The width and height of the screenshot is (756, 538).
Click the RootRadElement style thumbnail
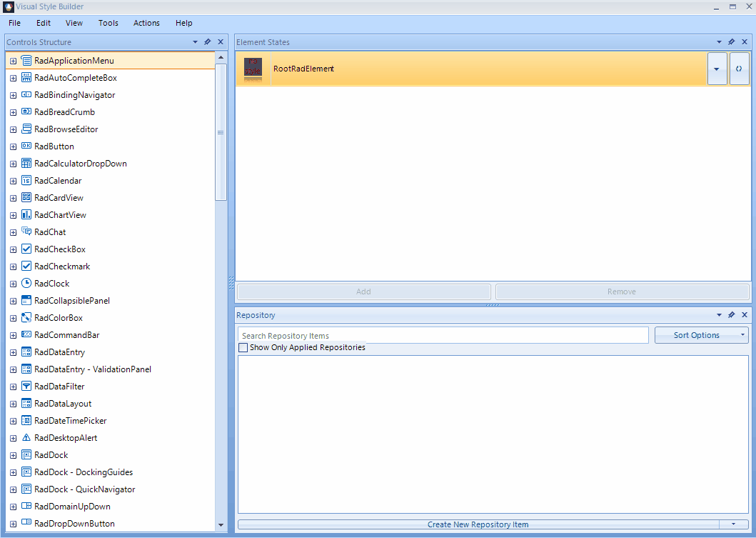(x=253, y=69)
